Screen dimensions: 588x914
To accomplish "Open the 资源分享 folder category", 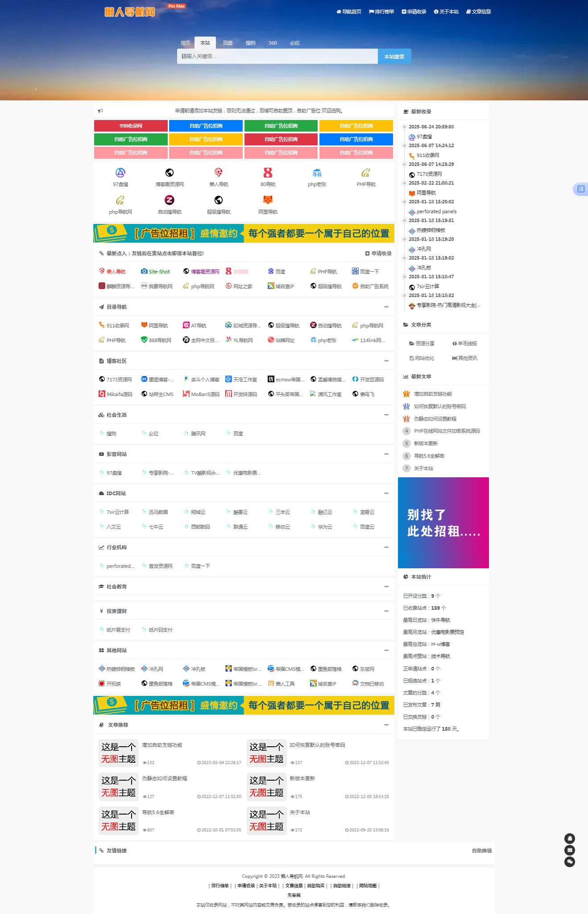I will pyautogui.click(x=422, y=343).
